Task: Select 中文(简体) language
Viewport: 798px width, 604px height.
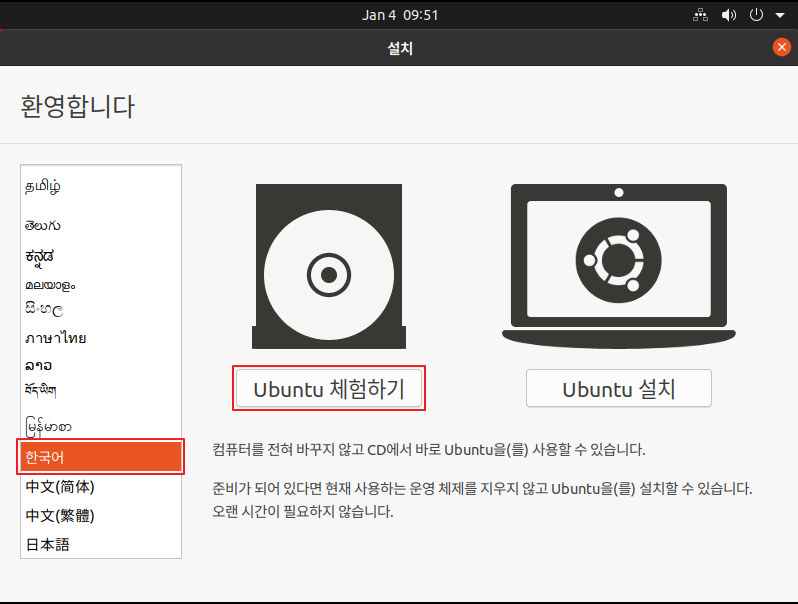Action: point(101,486)
